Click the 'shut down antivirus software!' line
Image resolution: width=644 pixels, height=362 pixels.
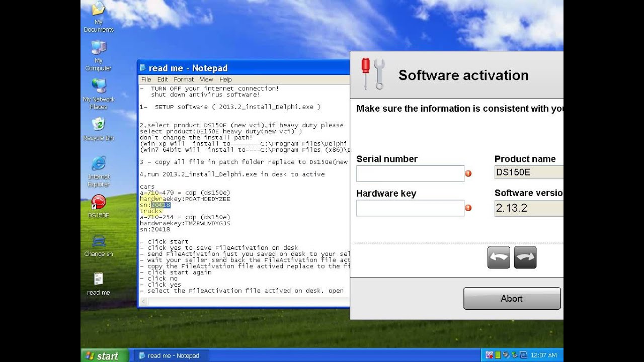[x=205, y=95]
